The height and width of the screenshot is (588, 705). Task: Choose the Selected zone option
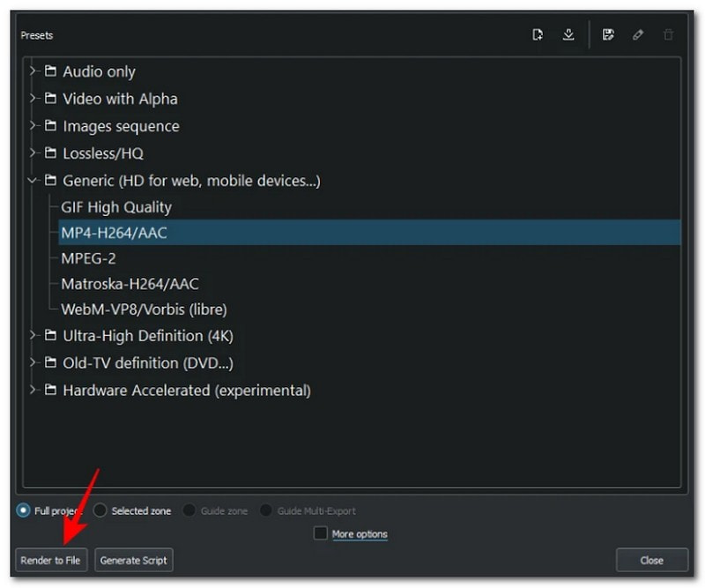100,510
